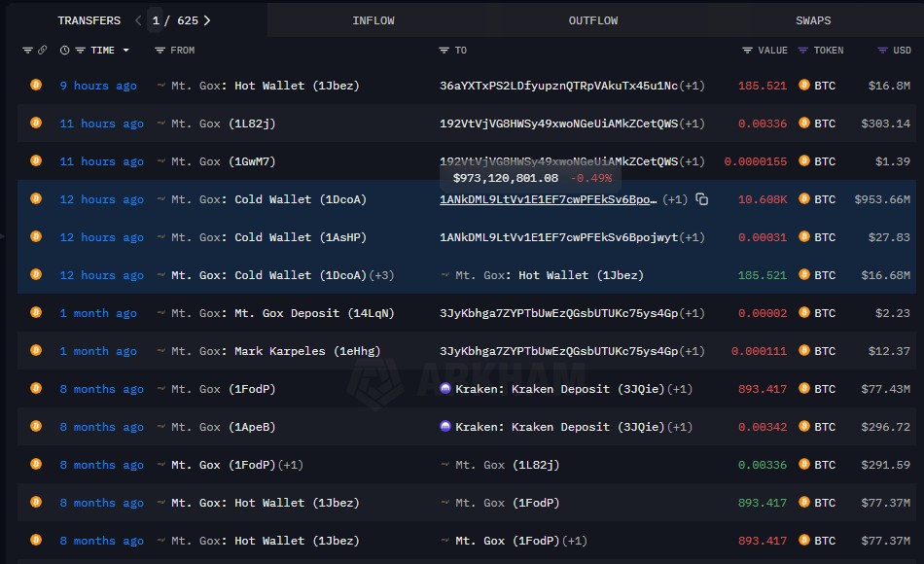Image resolution: width=924 pixels, height=564 pixels.
Task: Switch to the OUTFLOW tab
Action: tap(593, 20)
